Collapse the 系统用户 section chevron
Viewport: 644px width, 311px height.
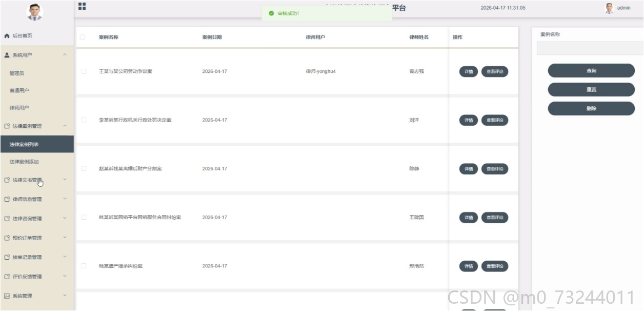click(65, 55)
